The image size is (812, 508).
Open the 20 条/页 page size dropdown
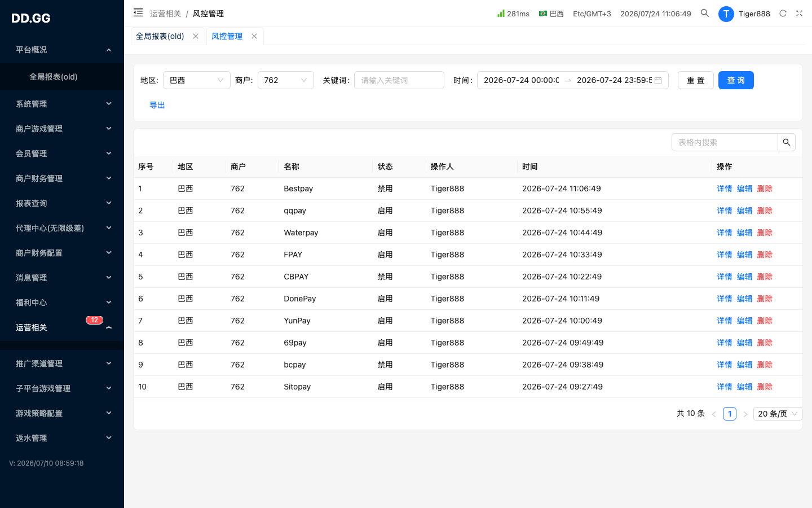[x=778, y=414]
